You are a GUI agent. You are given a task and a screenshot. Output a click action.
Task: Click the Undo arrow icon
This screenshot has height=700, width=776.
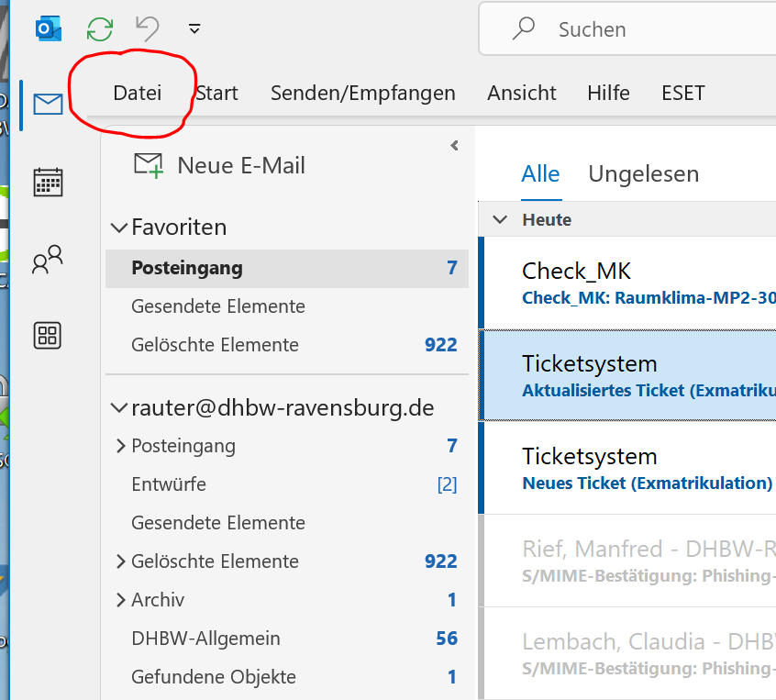tap(148, 28)
